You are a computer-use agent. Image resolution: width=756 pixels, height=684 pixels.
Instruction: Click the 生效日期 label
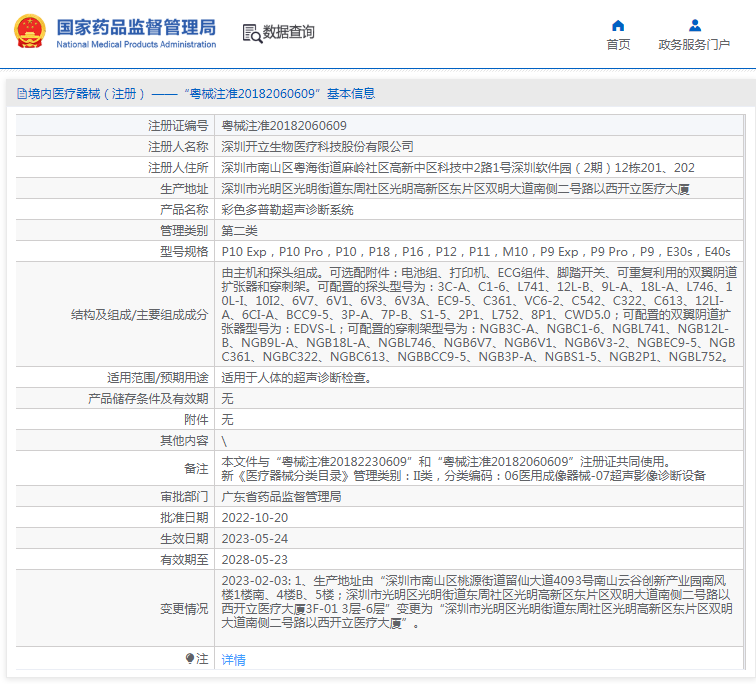(x=184, y=538)
